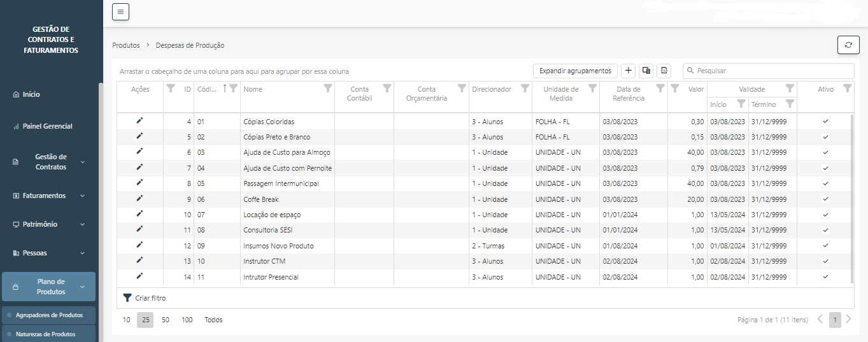
Task: Click the hamburger menu toggle button
Action: (x=120, y=11)
